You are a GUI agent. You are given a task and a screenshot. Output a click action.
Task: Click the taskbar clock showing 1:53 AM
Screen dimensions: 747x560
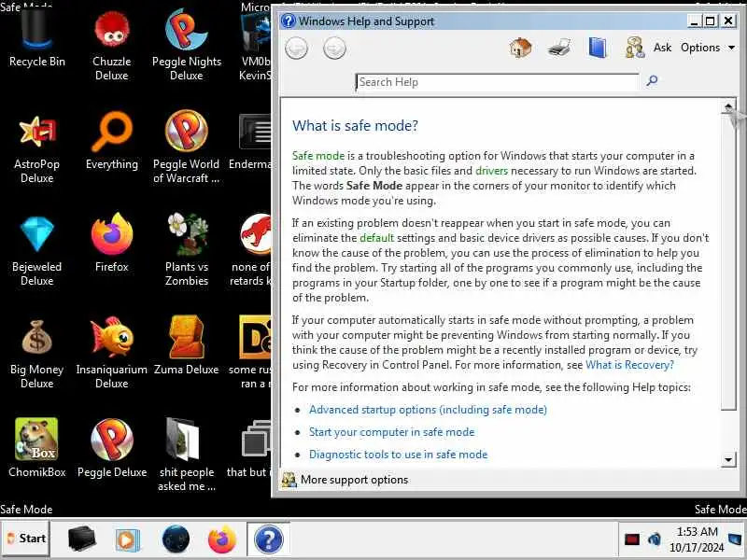click(697, 539)
